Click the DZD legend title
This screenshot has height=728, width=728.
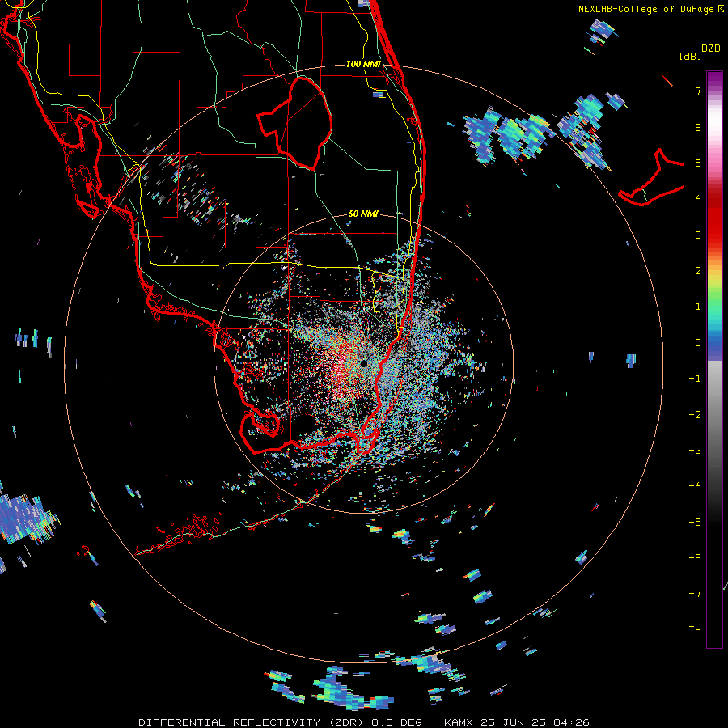tap(711, 49)
